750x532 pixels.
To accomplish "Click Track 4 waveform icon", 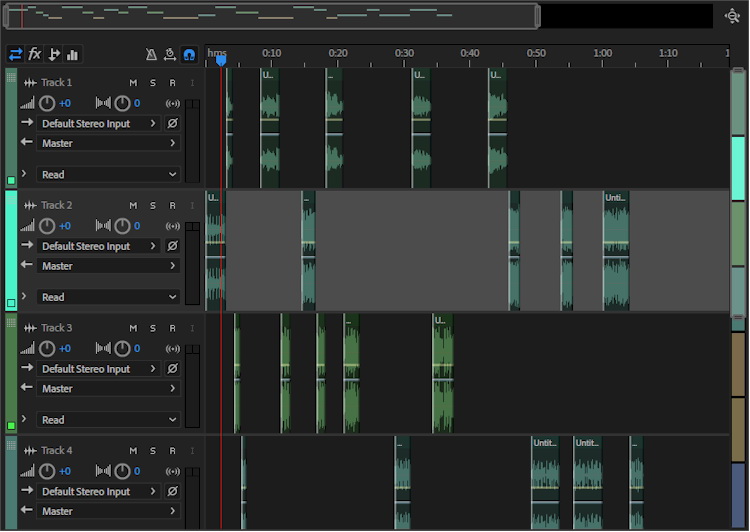I will 30,451.
